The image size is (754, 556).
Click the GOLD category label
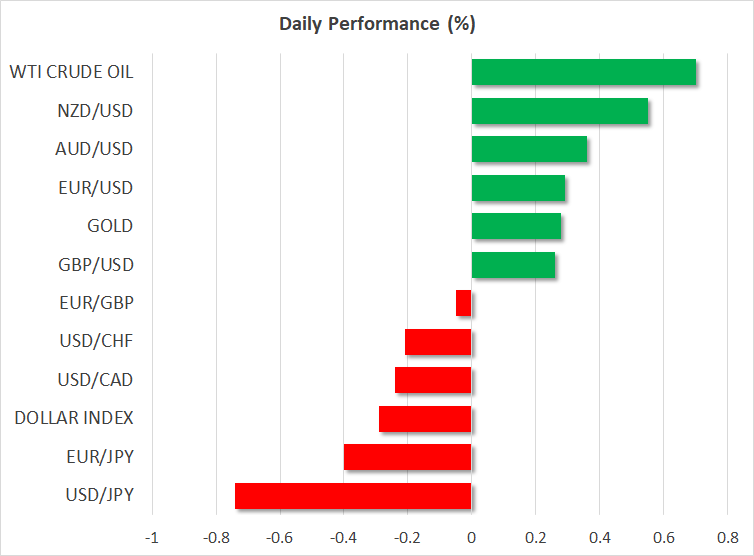(110, 226)
